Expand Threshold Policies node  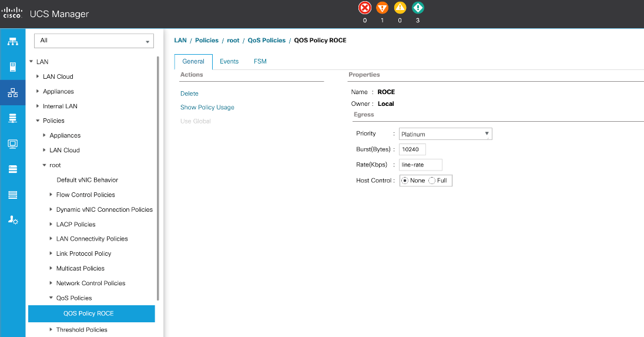[x=51, y=329]
